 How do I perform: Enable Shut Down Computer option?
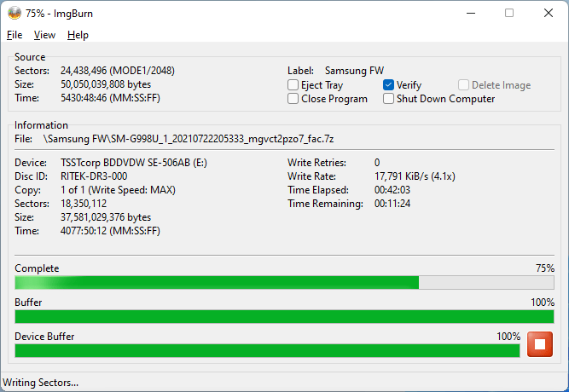tap(389, 99)
